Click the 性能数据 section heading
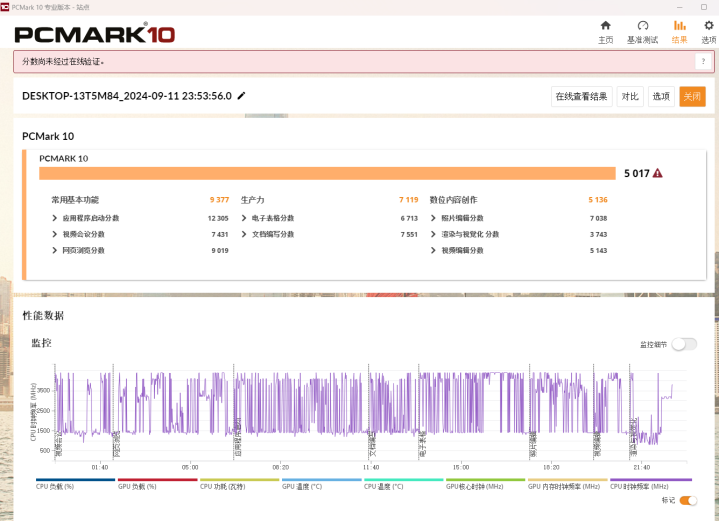 point(43,315)
